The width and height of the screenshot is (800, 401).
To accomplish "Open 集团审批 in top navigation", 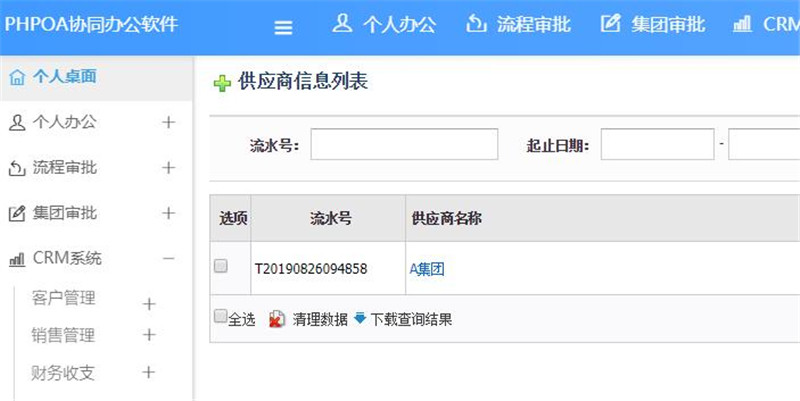I will (x=668, y=24).
